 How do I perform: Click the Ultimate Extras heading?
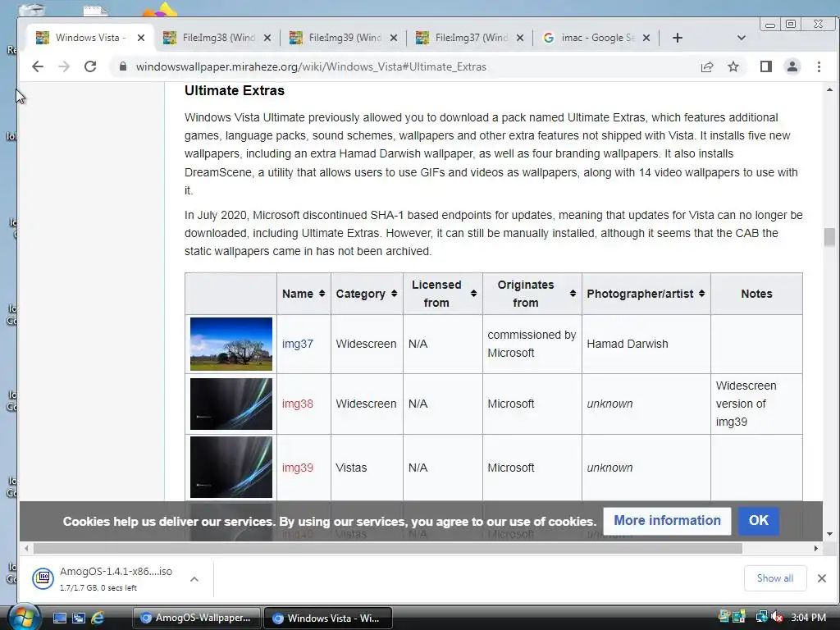tap(234, 90)
